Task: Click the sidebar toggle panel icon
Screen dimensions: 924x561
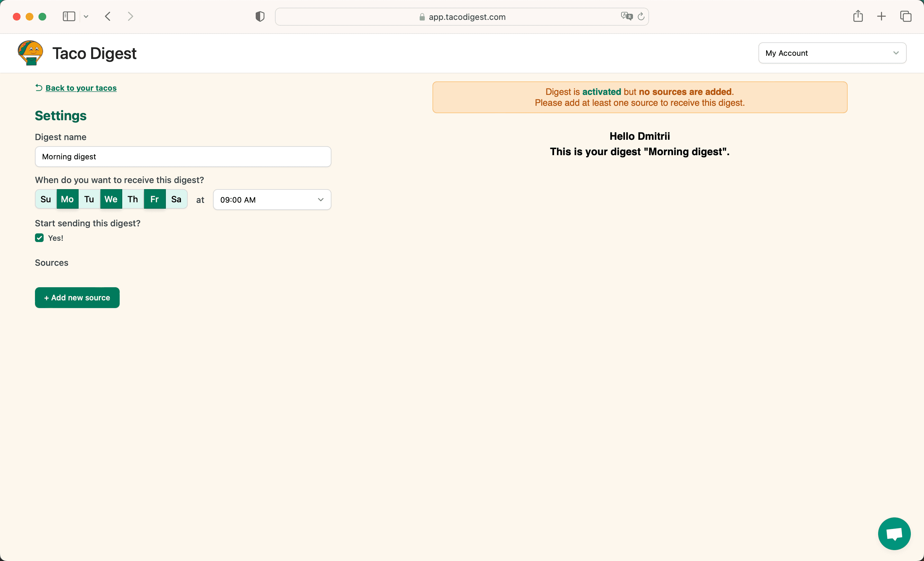Action: [x=69, y=16]
